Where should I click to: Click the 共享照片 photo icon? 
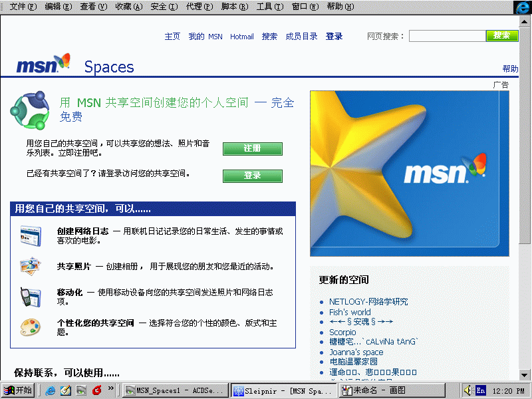[31, 266]
